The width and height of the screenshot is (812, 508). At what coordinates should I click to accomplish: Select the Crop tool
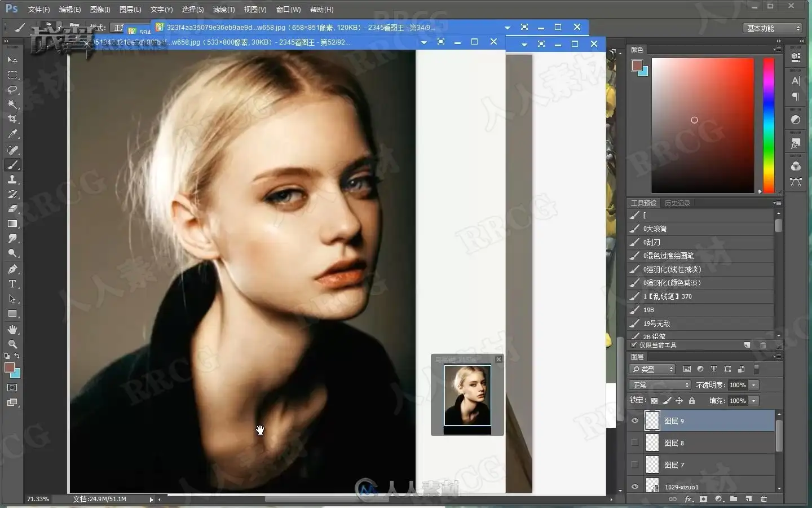[x=12, y=119]
